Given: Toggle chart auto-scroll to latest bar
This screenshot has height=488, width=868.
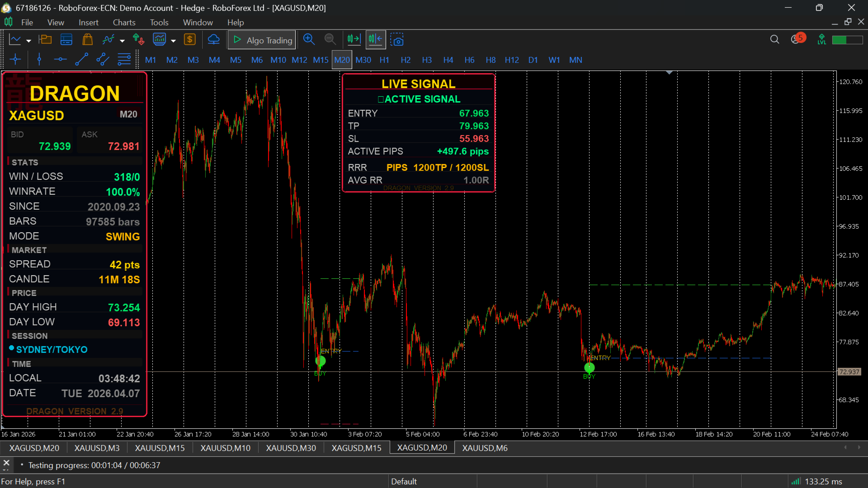Looking at the screenshot, I should [x=354, y=40].
